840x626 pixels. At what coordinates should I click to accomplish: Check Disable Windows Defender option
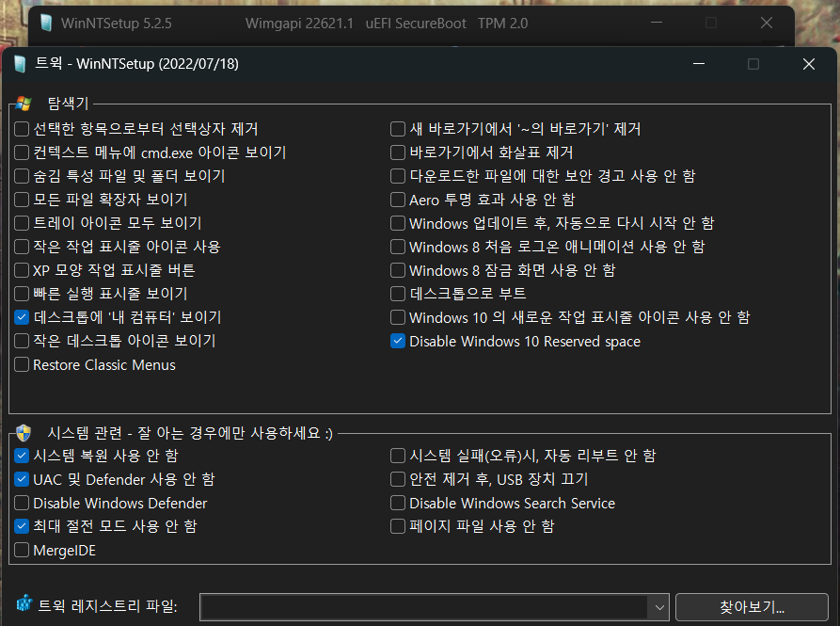click(22, 504)
